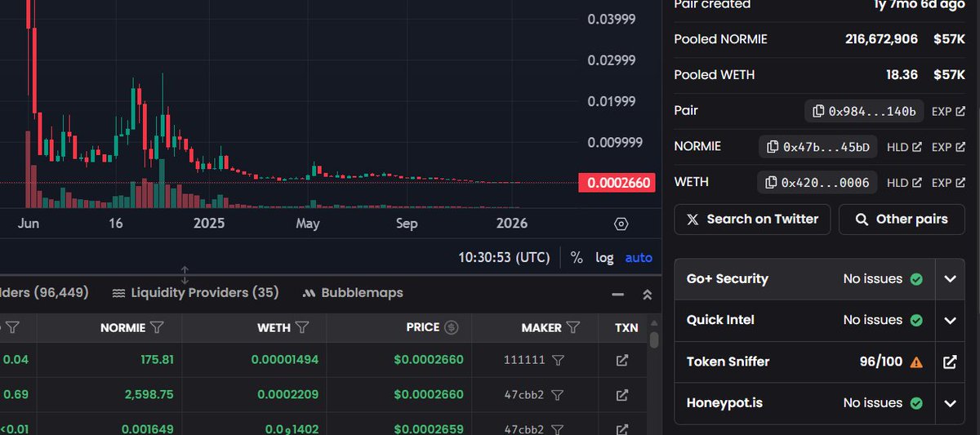Image resolution: width=980 pixels, height=435 pixels.
Task: Expand Go+ Security details chevron
Action: (x=950, y=279)
